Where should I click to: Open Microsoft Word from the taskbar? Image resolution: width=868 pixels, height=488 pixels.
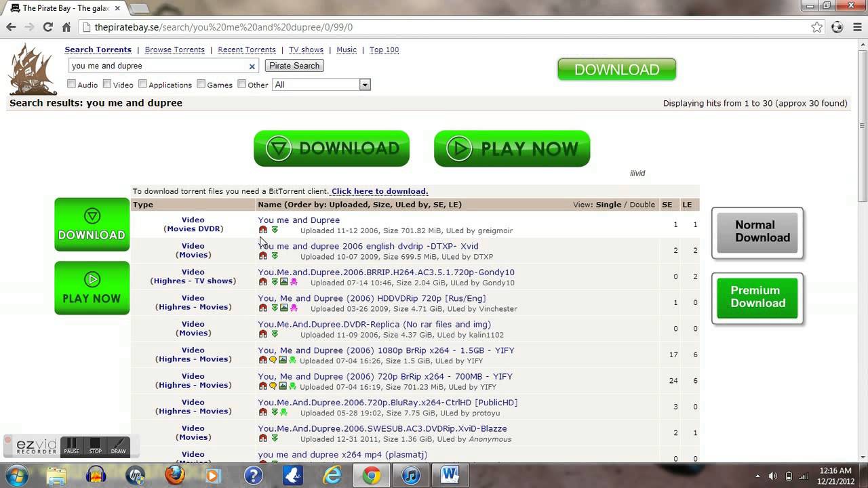tap(450, 475)
